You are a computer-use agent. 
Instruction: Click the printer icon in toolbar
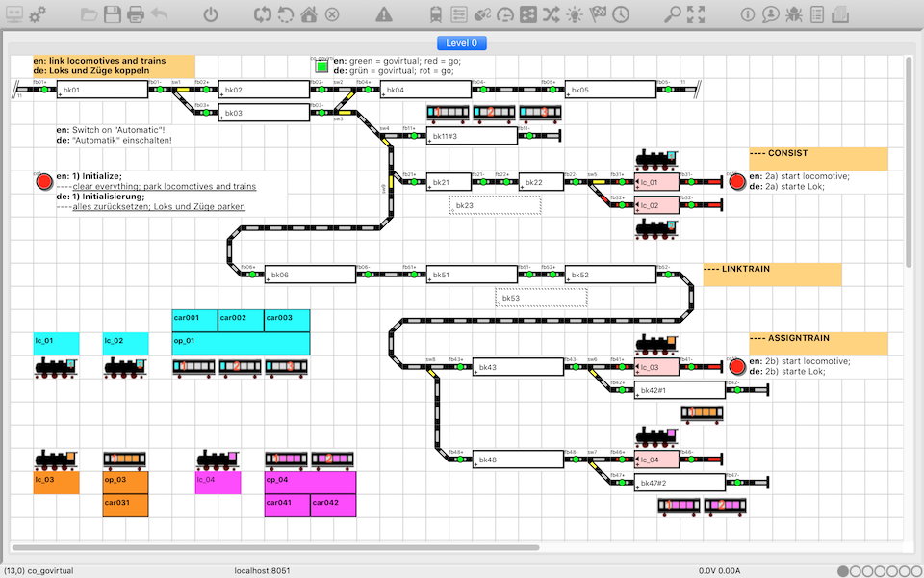(136, 14)
